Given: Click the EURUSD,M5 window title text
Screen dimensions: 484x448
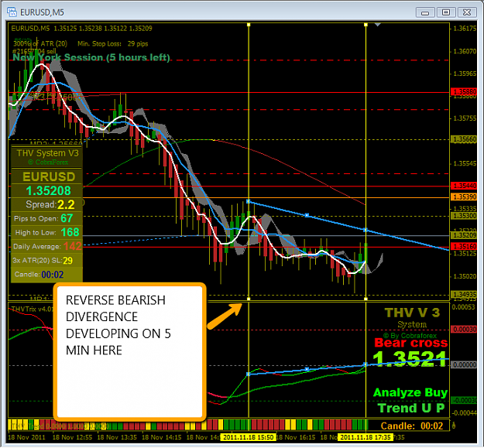Looking at the screenshot, I should coord(42,12).
